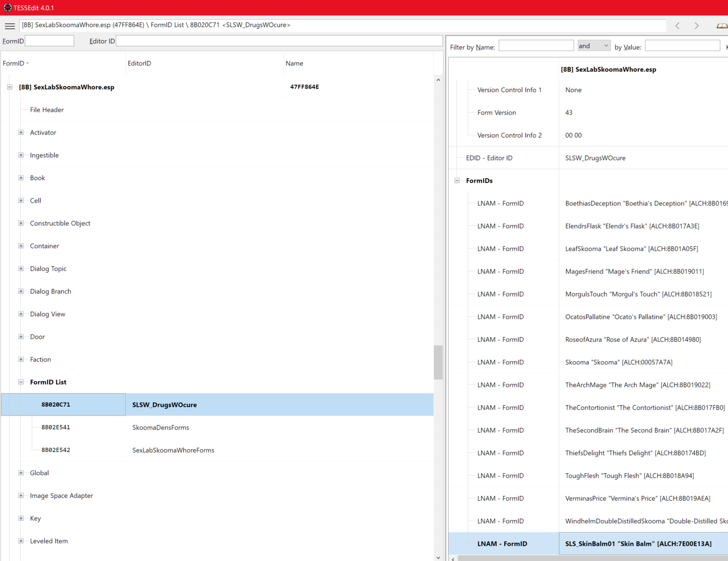728x561 pixels.
Task: Collapse the SexLabSkoomaWhore.esp plugin node
Action: tap(10, 87)
